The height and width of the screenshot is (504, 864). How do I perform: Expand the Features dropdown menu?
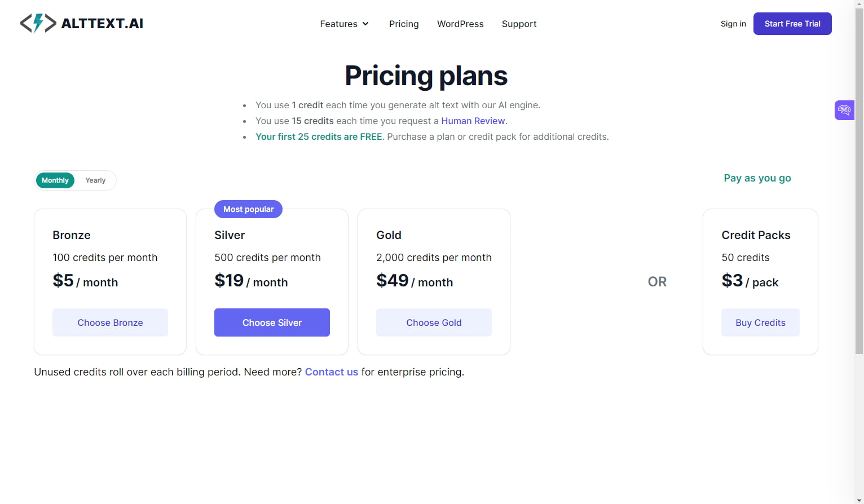pyautogui.click(x=344, y=24)
